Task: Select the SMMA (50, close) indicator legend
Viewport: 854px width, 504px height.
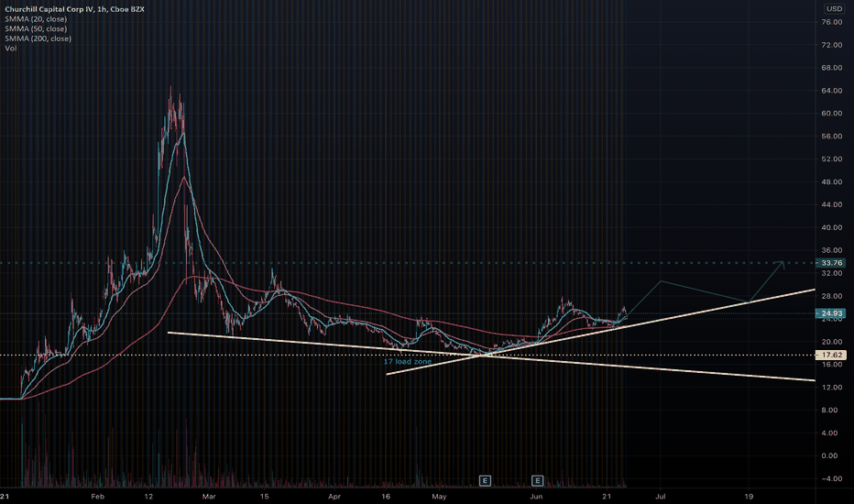Action: 36,29
